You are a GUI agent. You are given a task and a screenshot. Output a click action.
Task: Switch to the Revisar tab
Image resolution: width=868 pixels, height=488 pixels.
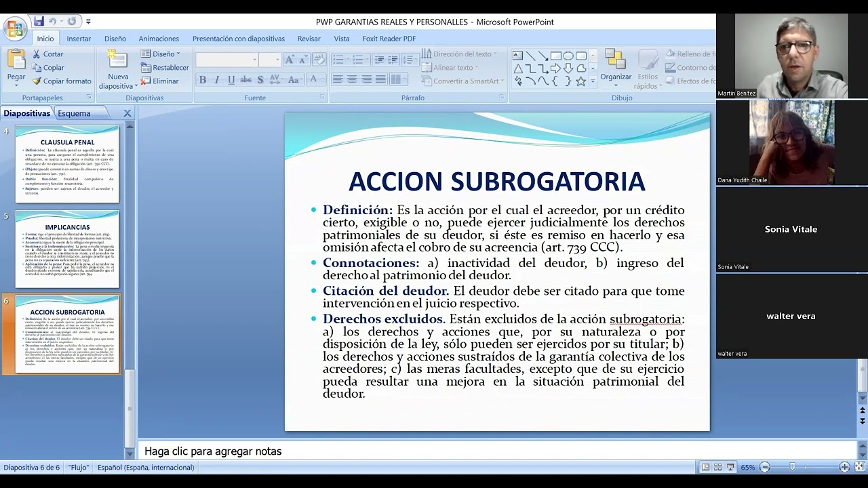point(309,39)
